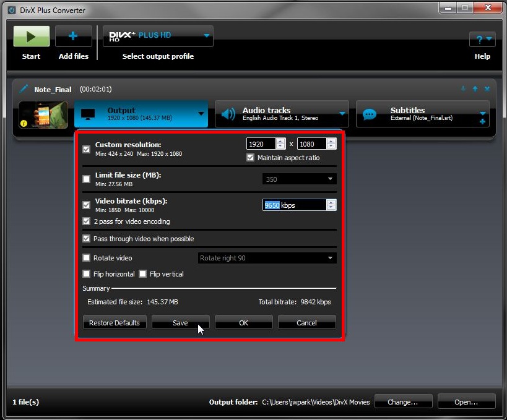Enable the Limit file size checkbox
The image size is (507, 420).
pos(87,179)
